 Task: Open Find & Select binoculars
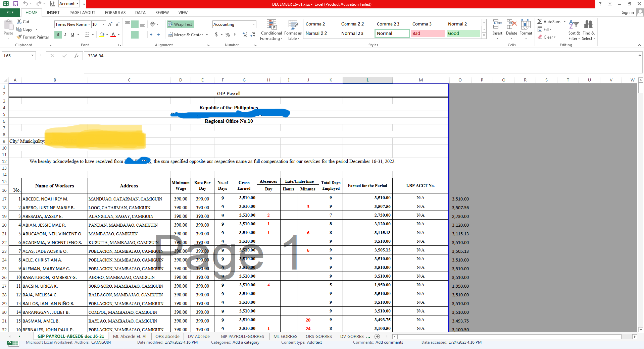point(589,30)
